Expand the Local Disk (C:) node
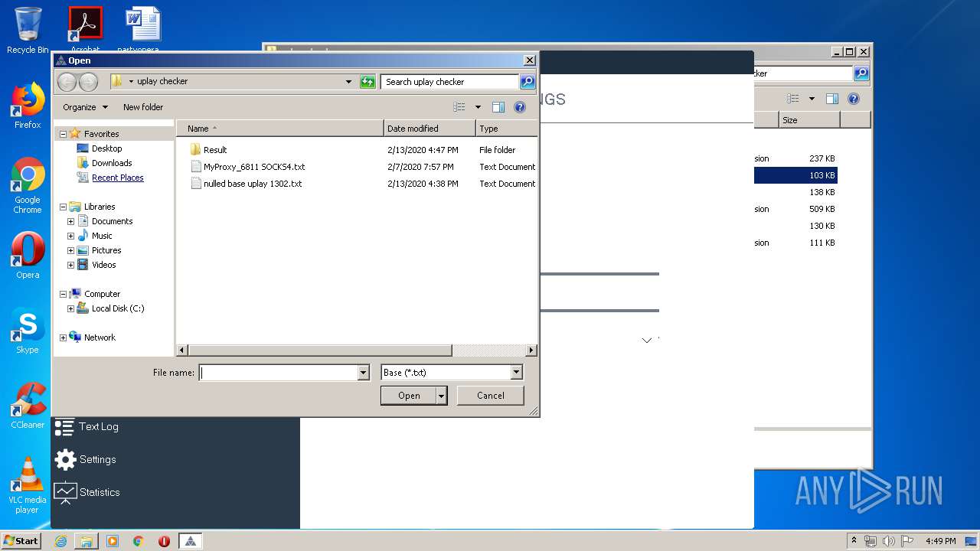 [70, 308]
